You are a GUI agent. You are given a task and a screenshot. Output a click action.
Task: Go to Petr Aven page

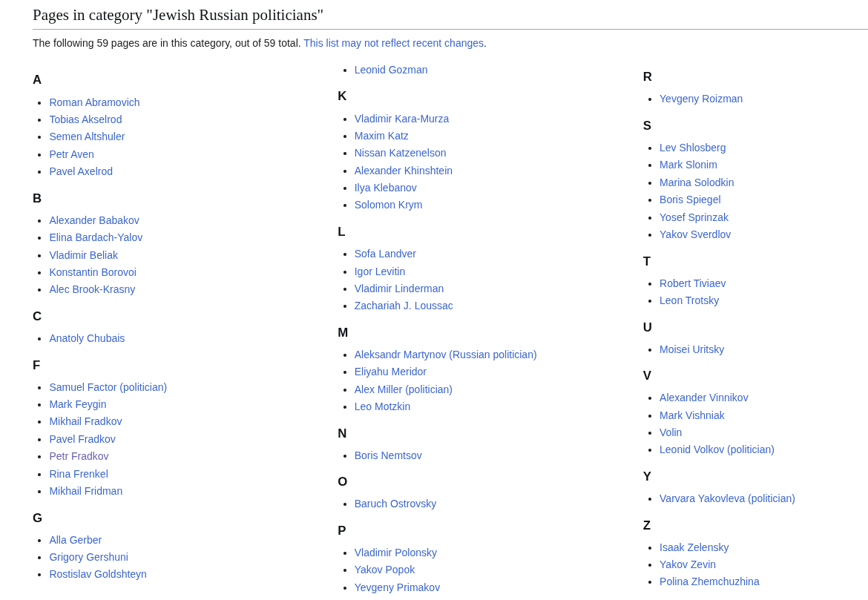tap(71, 154)
